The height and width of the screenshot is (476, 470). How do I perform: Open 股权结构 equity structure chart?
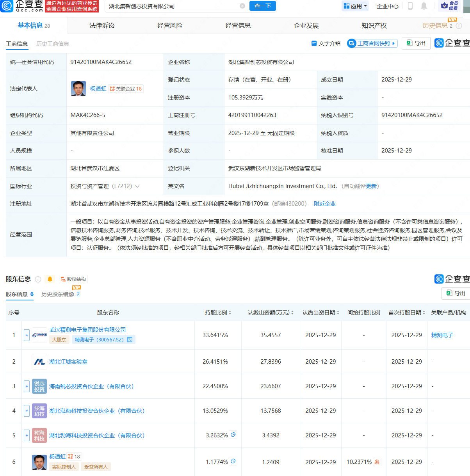73,279
